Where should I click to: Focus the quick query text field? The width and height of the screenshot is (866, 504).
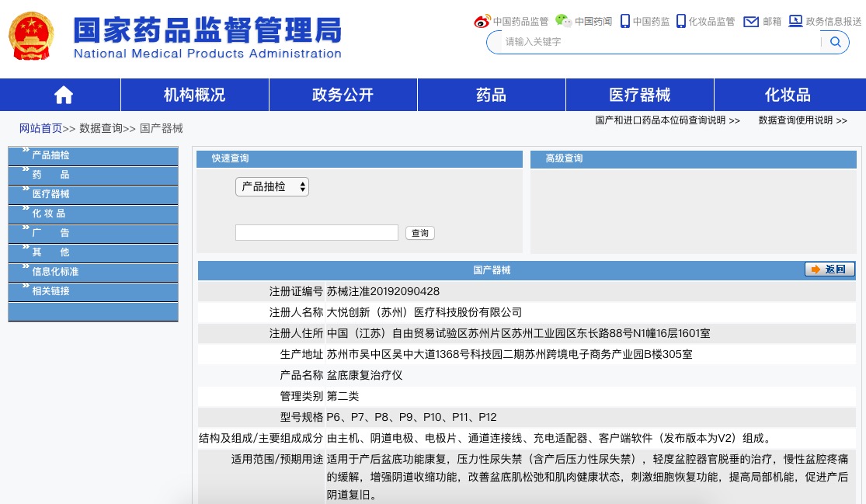click(x=316, y=232)
